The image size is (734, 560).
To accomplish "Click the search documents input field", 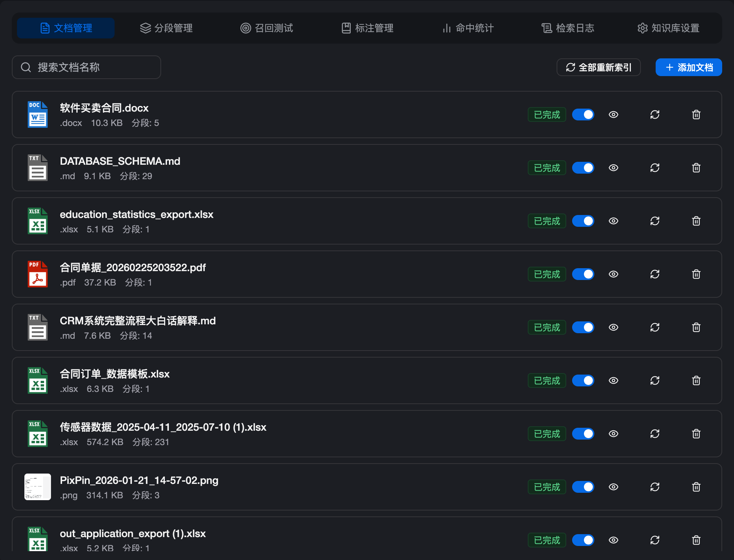I will click(x=86, y=67).
